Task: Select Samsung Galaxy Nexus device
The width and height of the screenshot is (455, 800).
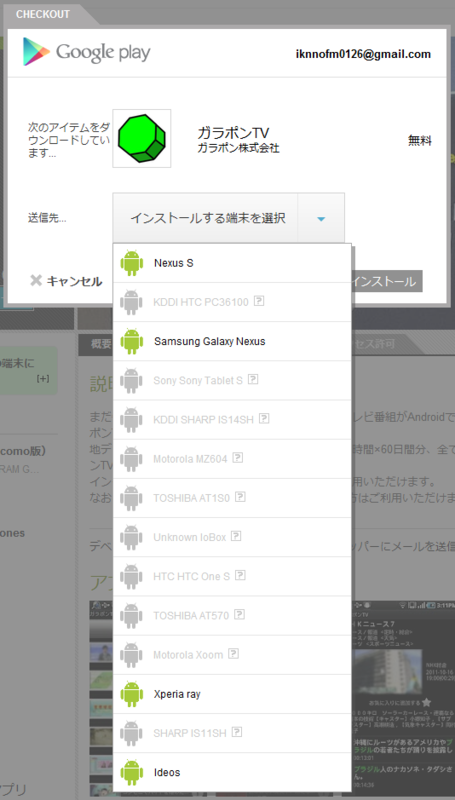Action: click(232, 341)
